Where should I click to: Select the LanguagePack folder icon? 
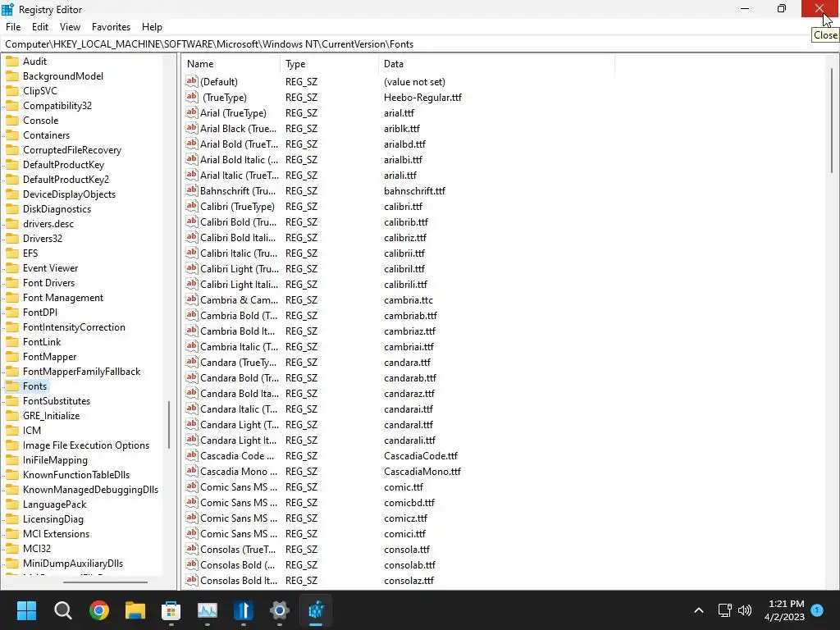(11, 504)
